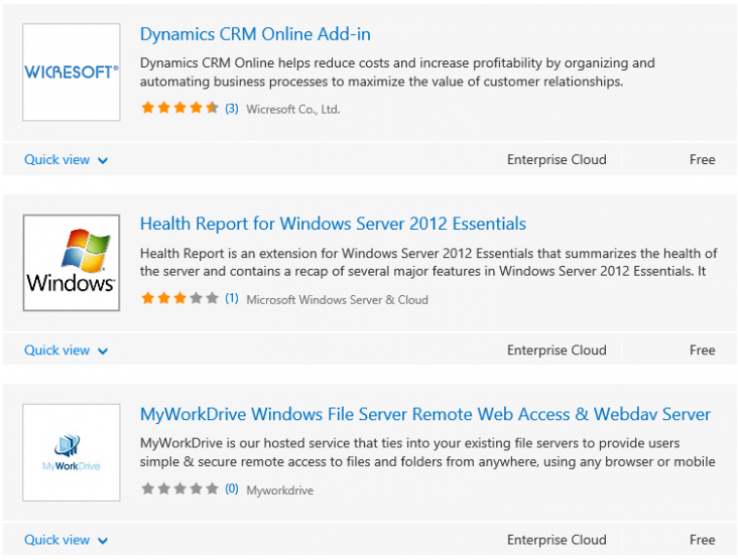The width and height of the screenshot is (738, 560).
Task: Open Dynamics CRM Online Add-in title link
Action: (255, 34)
